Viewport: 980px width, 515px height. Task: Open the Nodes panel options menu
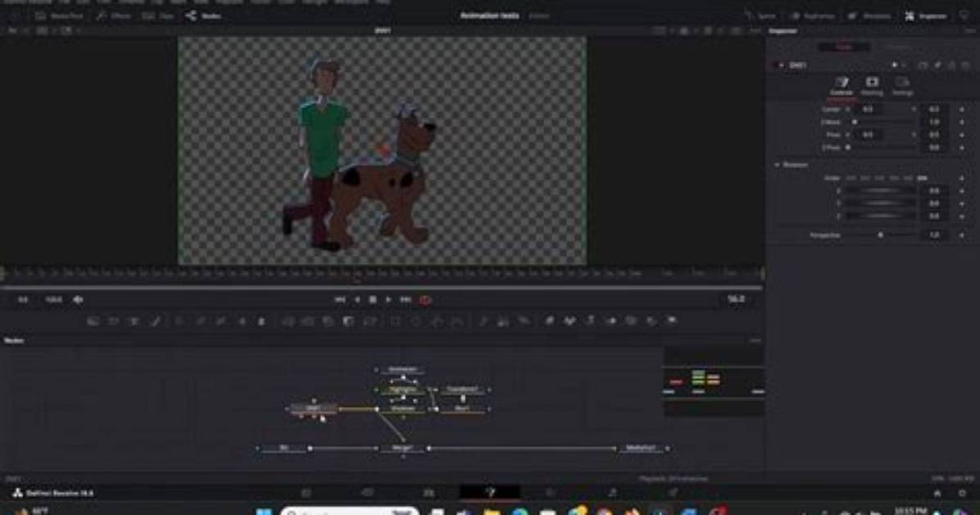[x=755, y=340]
